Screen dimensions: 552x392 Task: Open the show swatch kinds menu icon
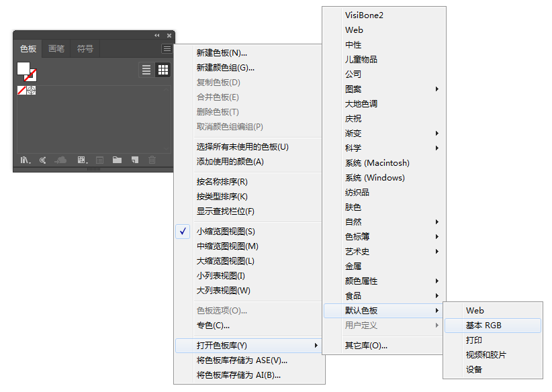tap(83, 160)
